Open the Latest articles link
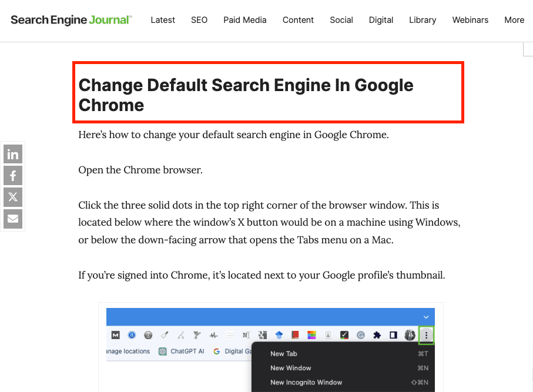The height and width of the screenshot is (392, 533). click(163, 20)
